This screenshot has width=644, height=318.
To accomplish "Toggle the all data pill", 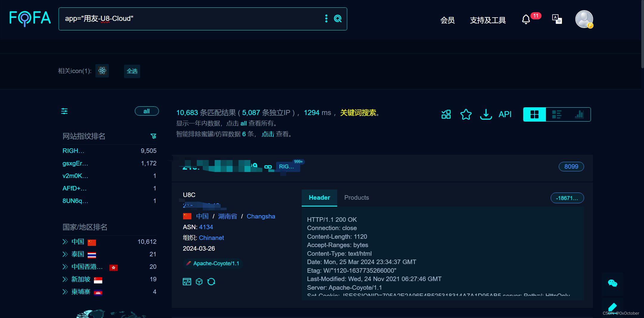I will pos(147,111).
